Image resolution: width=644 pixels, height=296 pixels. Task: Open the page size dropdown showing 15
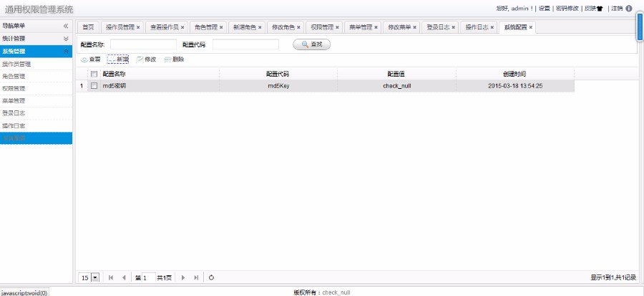95,278
